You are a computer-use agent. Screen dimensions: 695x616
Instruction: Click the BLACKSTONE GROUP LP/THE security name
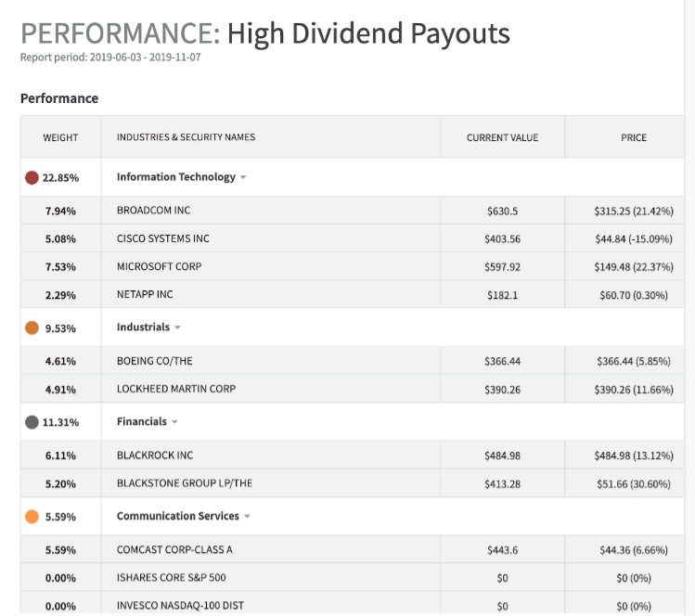click(185, 483)
